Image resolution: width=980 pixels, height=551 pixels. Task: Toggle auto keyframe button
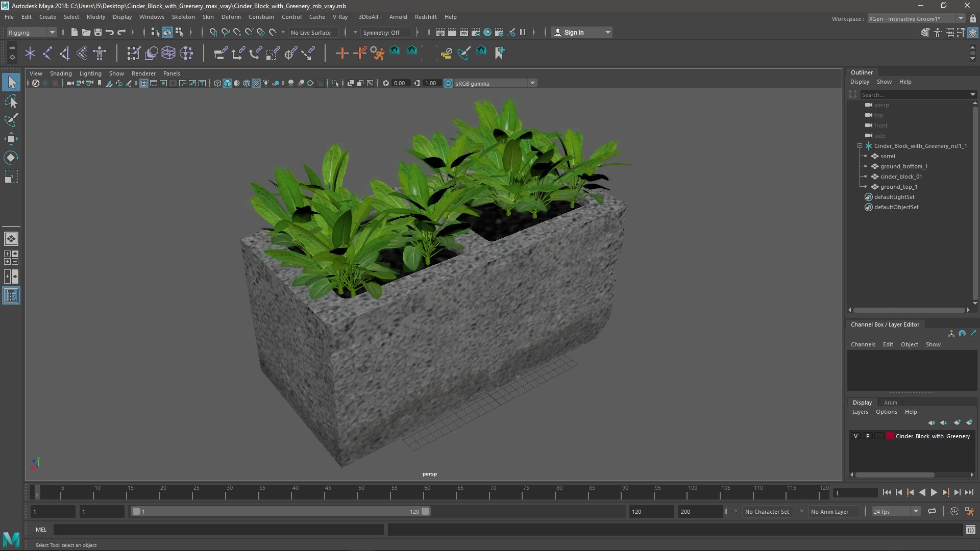[x=954, y=511]
